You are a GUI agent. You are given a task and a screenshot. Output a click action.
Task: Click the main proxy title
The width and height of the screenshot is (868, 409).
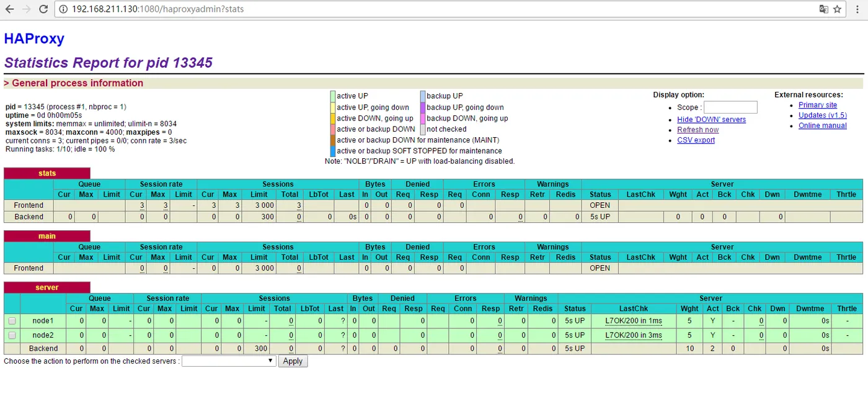[x=47, y=236]
